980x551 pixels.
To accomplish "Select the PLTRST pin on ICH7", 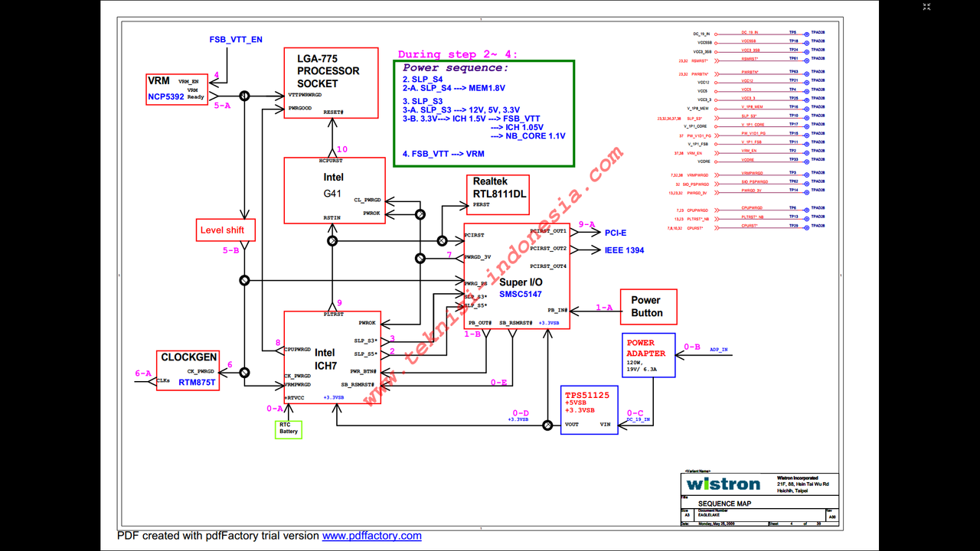I will (333, 314).
